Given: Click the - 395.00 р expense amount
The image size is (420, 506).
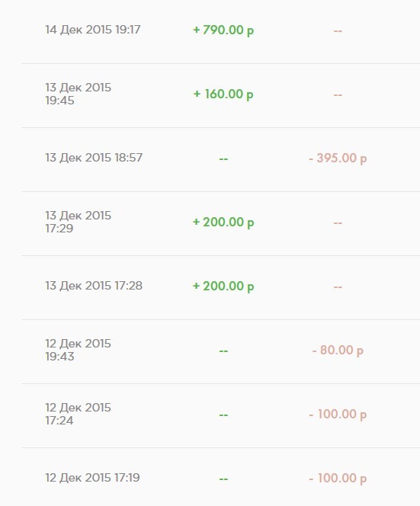Looking at the screenshot, I should [338, 159].
